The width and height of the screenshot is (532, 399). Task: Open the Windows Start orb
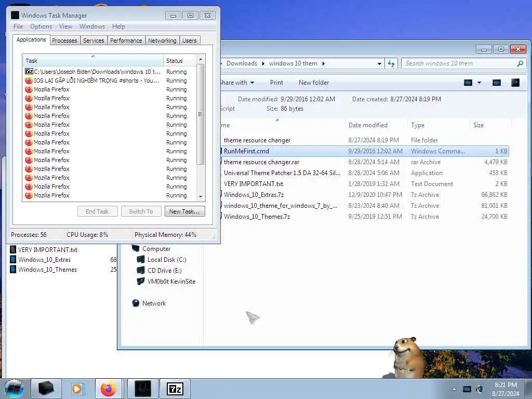[x=14, y=389]
